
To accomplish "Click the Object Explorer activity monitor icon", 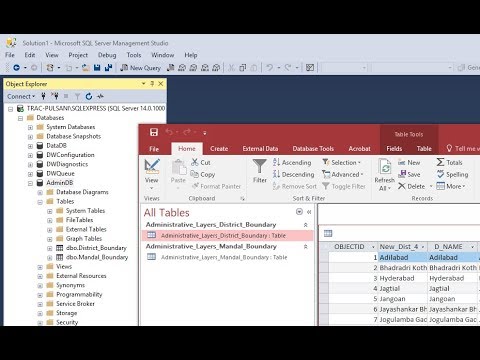I will tap(100, 96).
